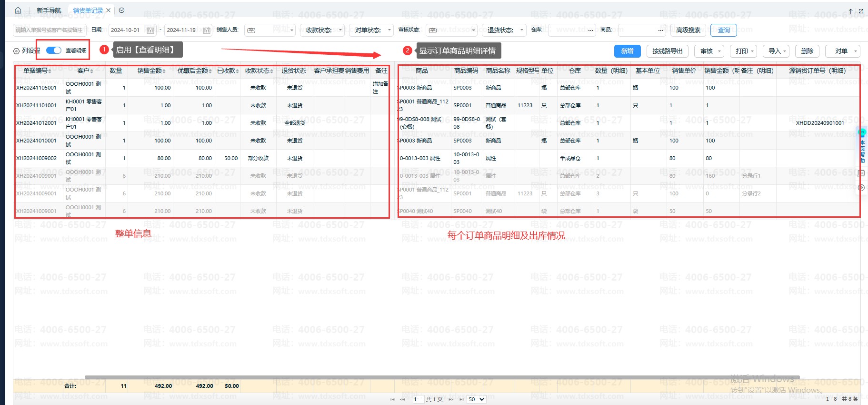Switch to the 新手导航 tab
This screenshot has width=868, height=405.
point(49,10)
